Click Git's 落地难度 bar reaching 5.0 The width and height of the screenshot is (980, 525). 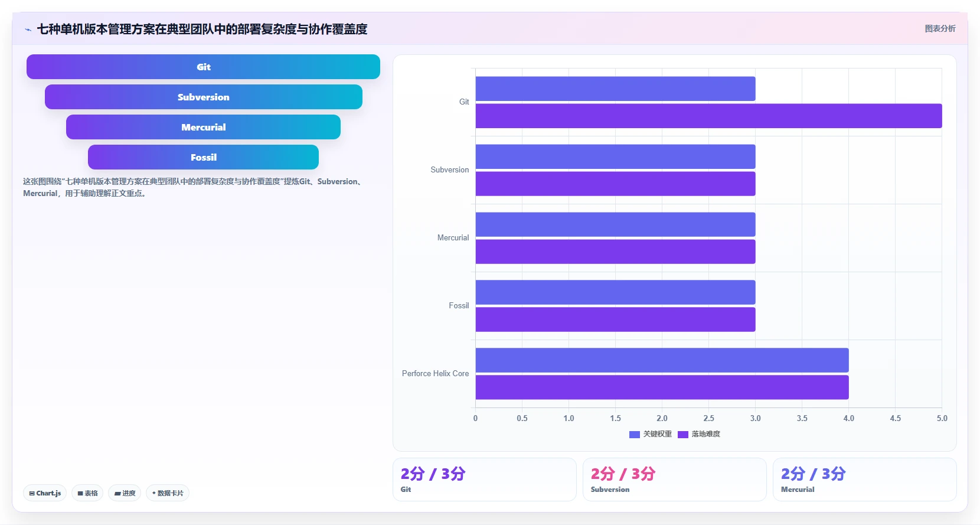[708, 116]
